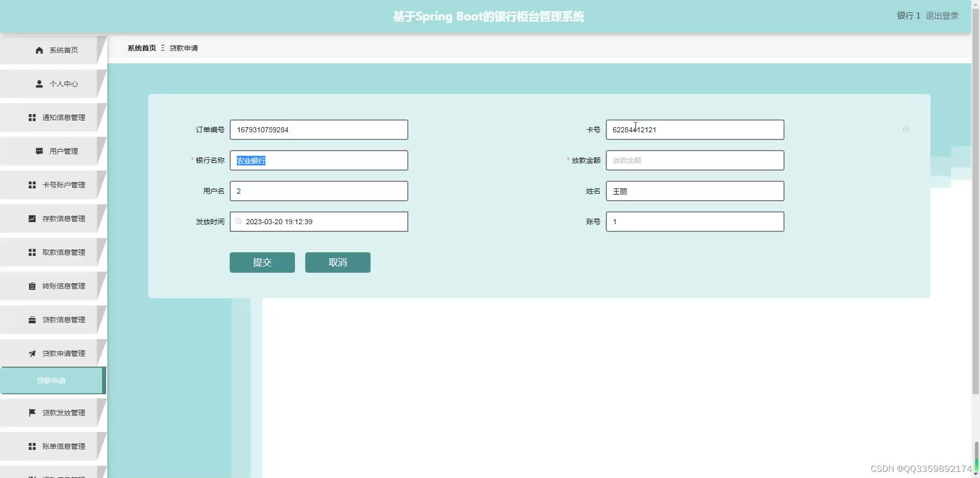Expand 账单信息管理 in sidebar
The image size is (980, 478).
coord(53,446)
